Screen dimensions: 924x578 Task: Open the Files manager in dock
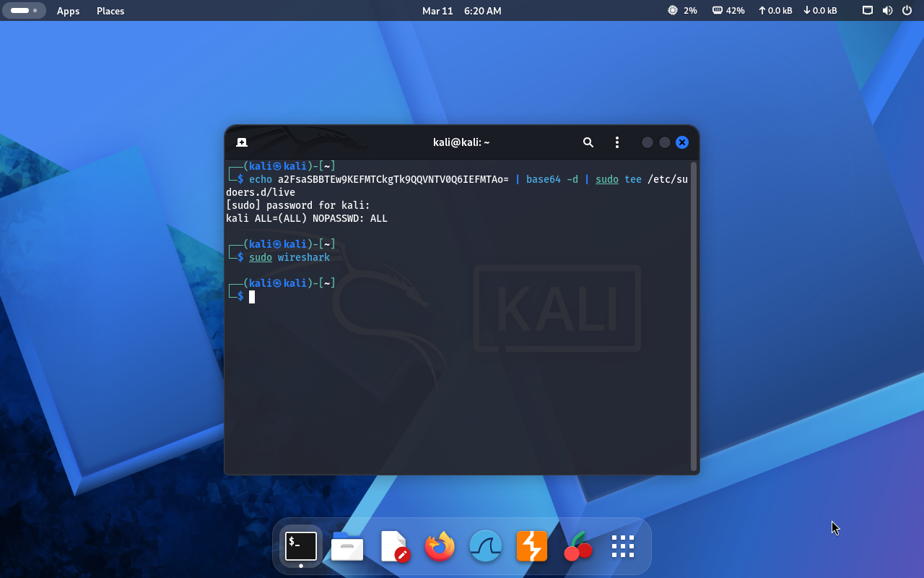(x=347, y=547)
